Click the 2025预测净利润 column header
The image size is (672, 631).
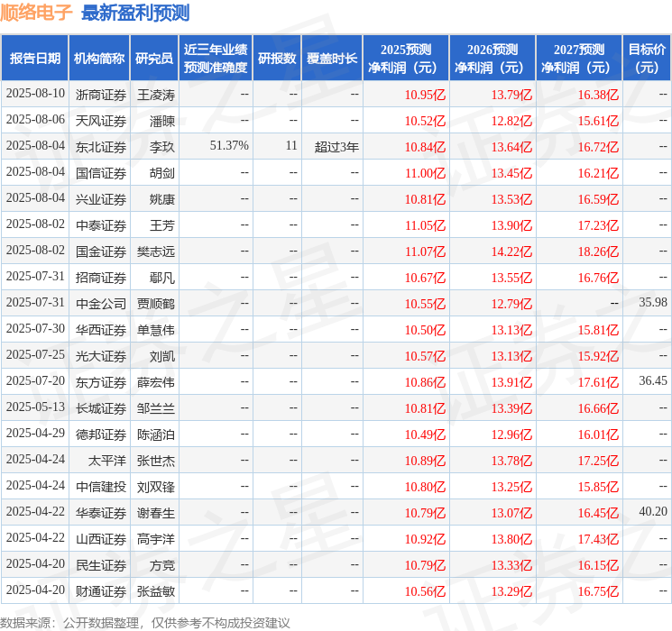406,59
